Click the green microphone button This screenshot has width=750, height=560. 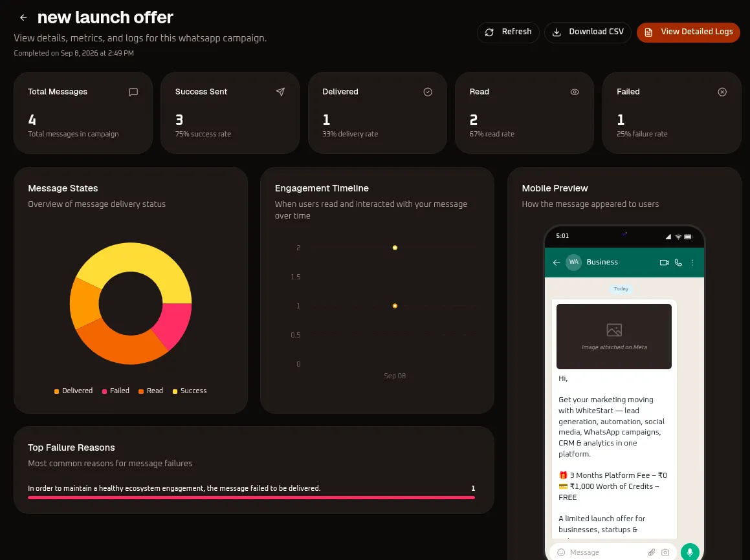point(690,552)
